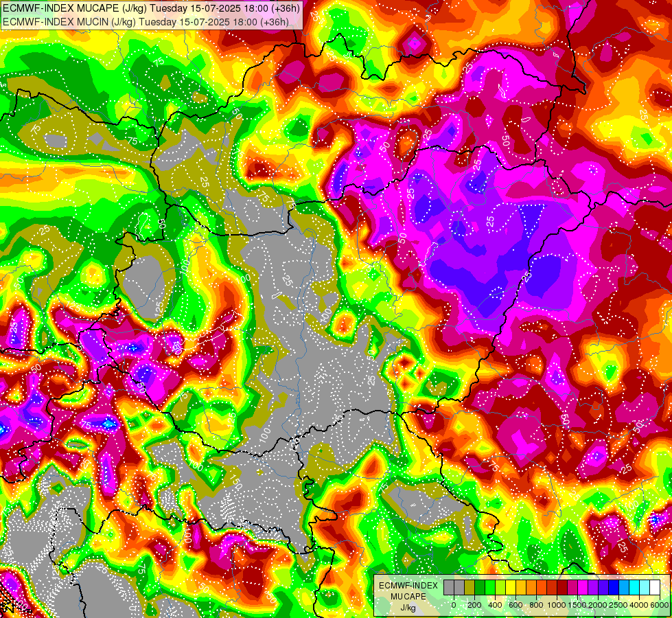672x618 pixels.
Task: Click the lime yellow-green legend swatch
Action: (500, 587)
